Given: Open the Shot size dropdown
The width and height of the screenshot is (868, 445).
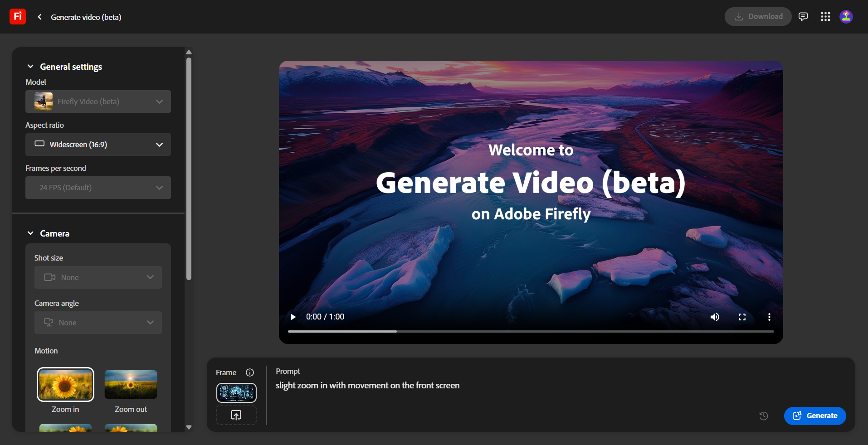Looking at the screenshot, I should pos(98,277).
